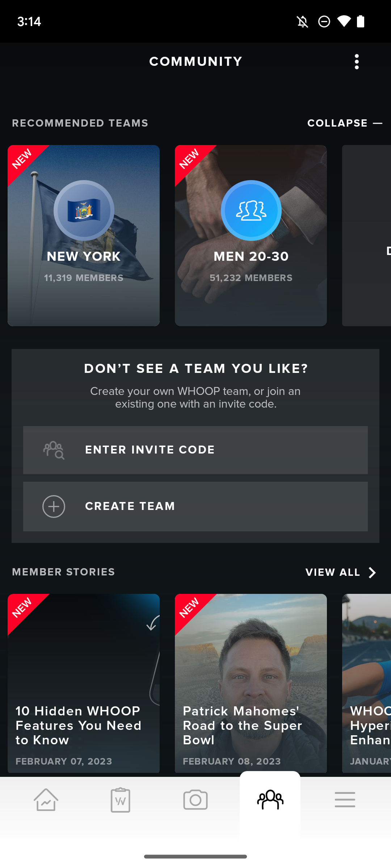Open the Men 20-30 team card
This screenshot has height=868, width=391.
coord(251,235)
